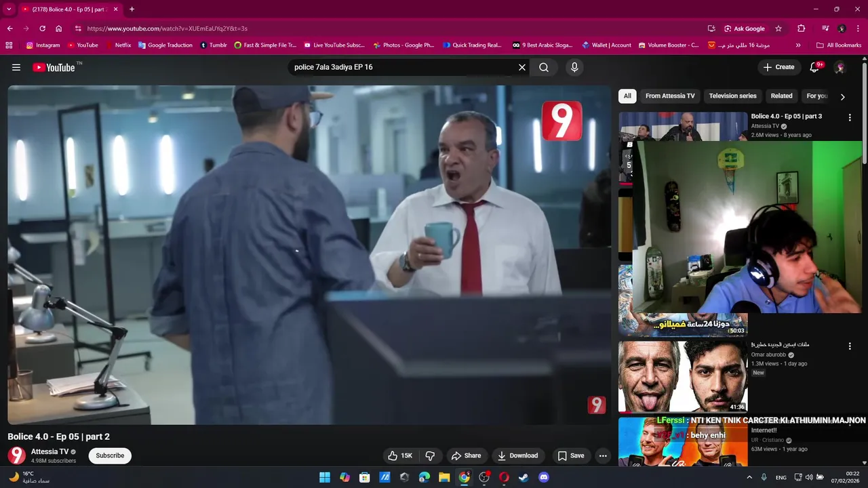
Task: Open the Windows Start menu
Action: point(325,477)
